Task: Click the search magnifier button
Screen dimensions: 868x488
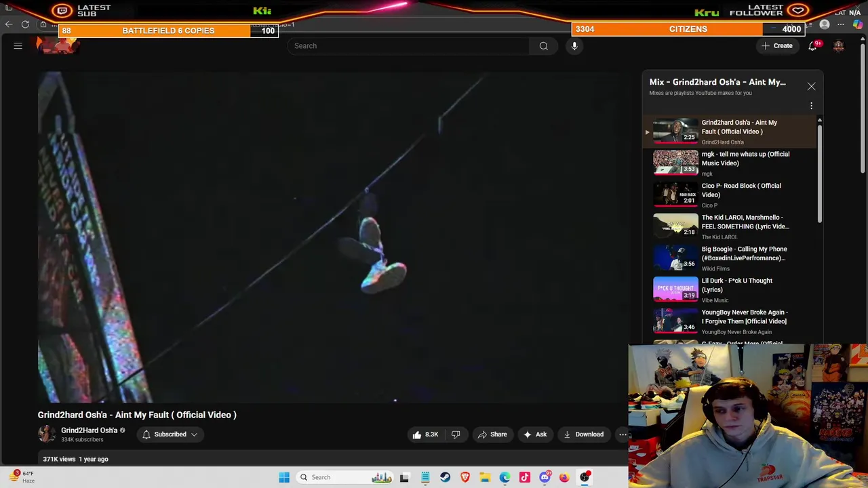Action: (543, 46)
